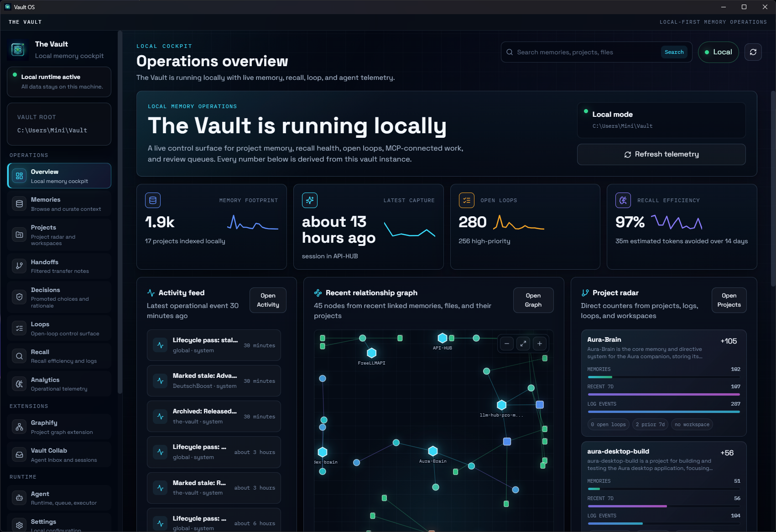Click the Settings gear icon
776x532 pixels.
(19, 525)
